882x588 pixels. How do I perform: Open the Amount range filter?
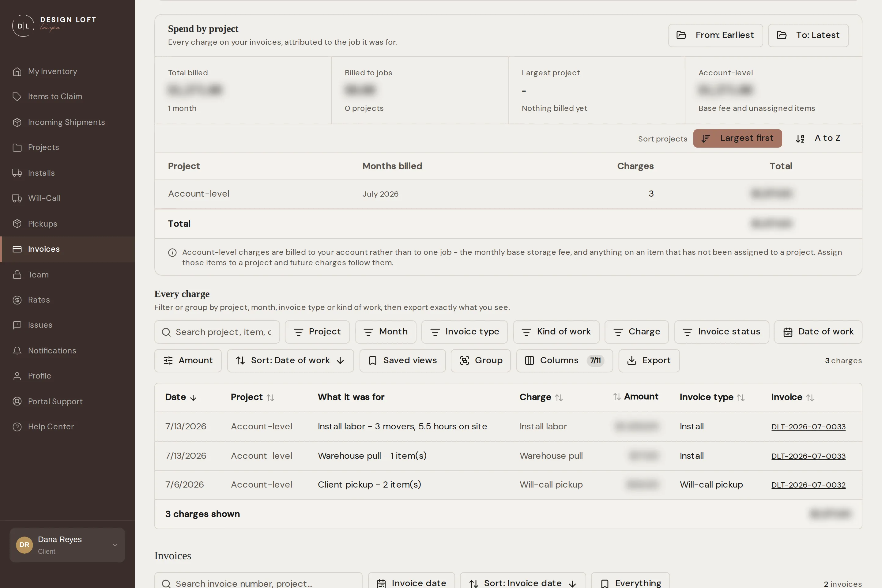[188, 361]
